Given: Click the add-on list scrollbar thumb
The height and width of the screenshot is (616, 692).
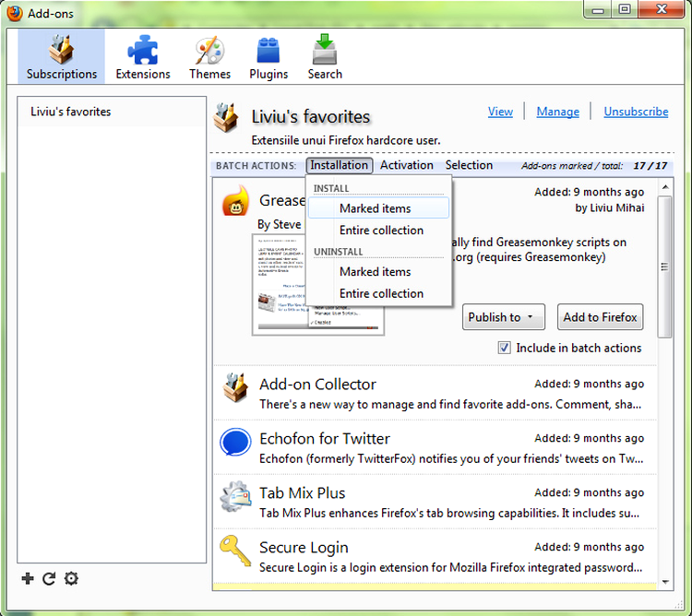Looking at the screenshot, I should point(664,267).
